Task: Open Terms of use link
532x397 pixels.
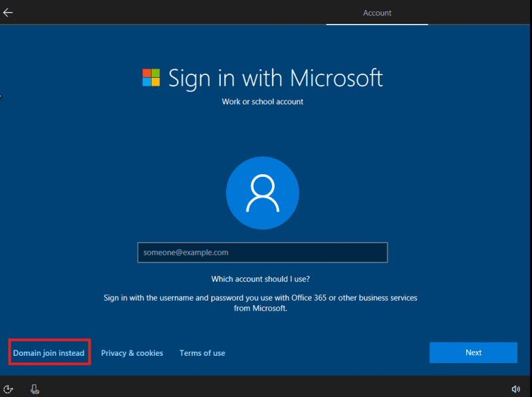Action: coord(202,353)
